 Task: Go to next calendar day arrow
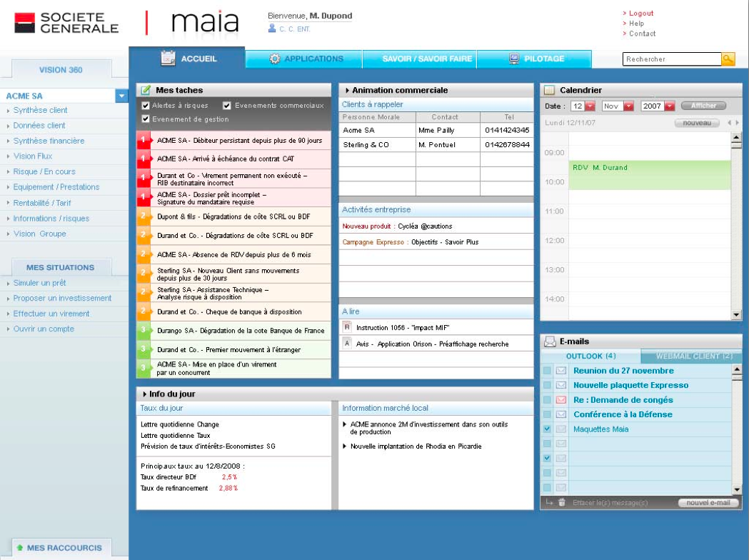pyautogui.click(x=739, y=124)
